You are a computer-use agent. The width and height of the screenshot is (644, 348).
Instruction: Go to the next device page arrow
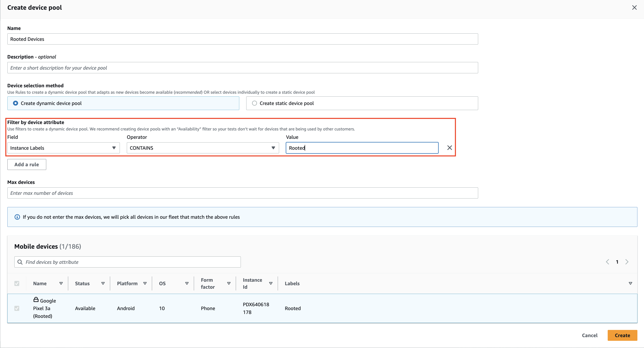pos(627,262)
